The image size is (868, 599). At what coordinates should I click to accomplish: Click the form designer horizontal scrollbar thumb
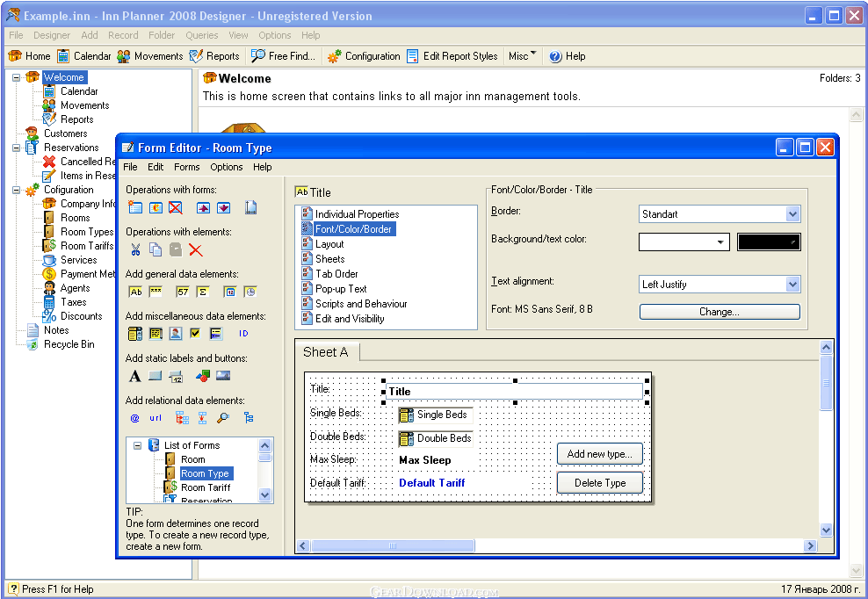click(393, 545)
